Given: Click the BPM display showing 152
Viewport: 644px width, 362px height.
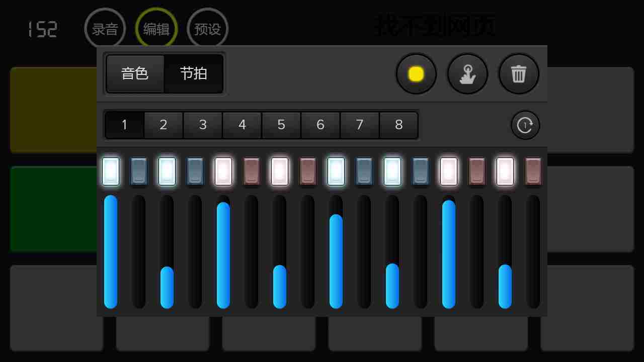Looking at the screenshot, I should 43,29.
